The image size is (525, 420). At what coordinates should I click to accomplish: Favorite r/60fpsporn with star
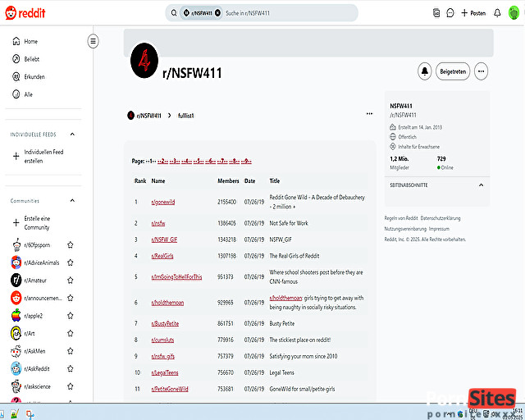click(x=70, y=244)
